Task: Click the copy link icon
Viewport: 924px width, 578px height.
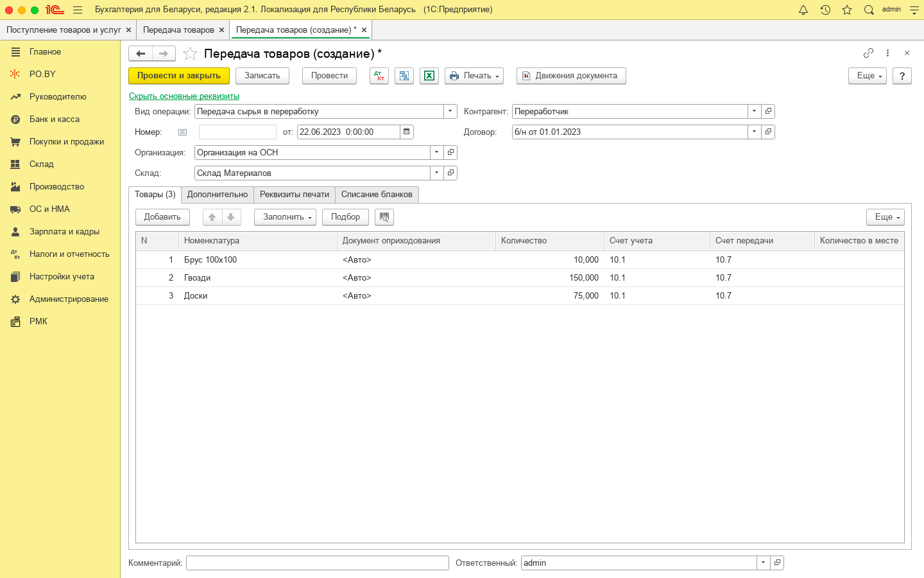Action: [868, 53]
